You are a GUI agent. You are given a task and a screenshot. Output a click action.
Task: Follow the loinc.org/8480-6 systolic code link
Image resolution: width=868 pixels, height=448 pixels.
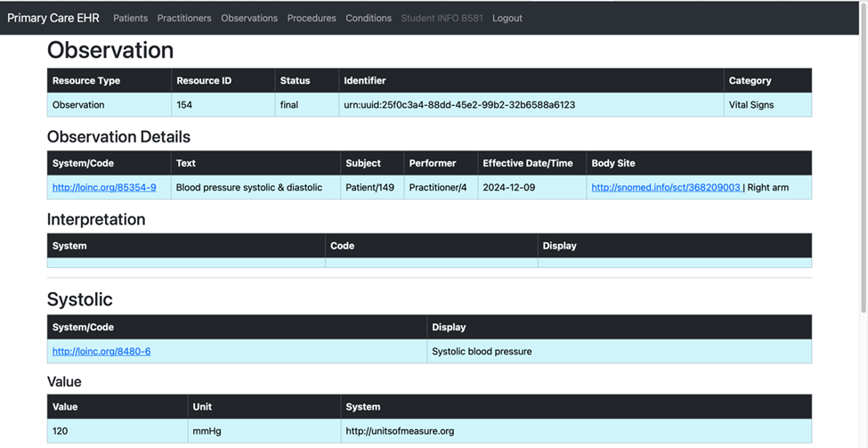click(101, 351)
